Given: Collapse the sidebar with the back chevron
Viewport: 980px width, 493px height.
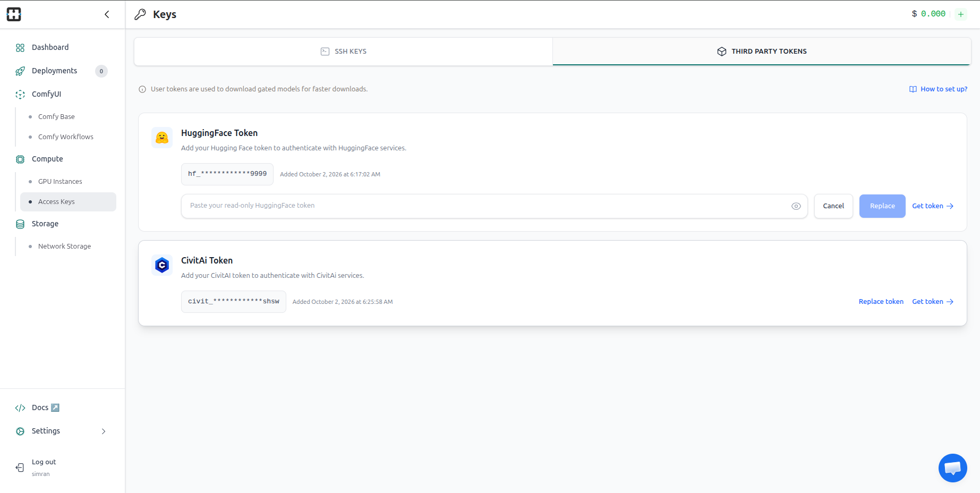Looking at the screenshot, I should click(107, 14).
